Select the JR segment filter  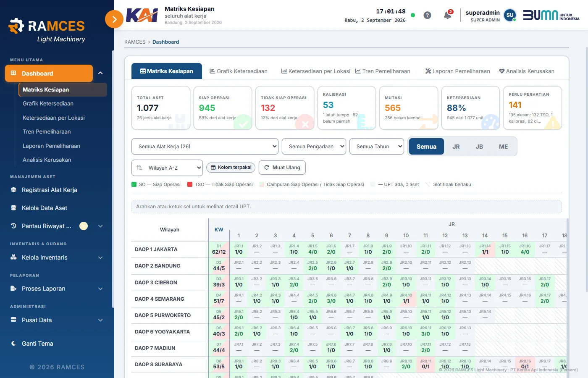tap(456, 147)
